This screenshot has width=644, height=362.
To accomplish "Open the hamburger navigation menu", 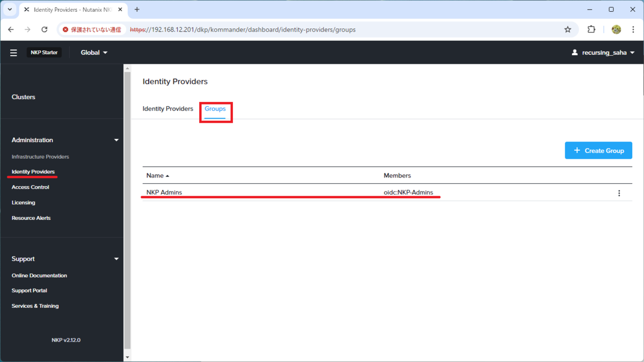I will [x=14, y=53].
